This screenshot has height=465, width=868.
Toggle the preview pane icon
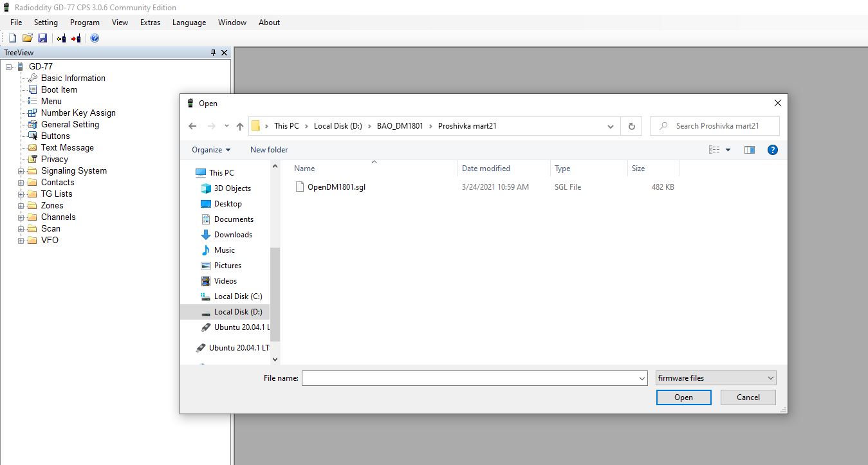749,150
